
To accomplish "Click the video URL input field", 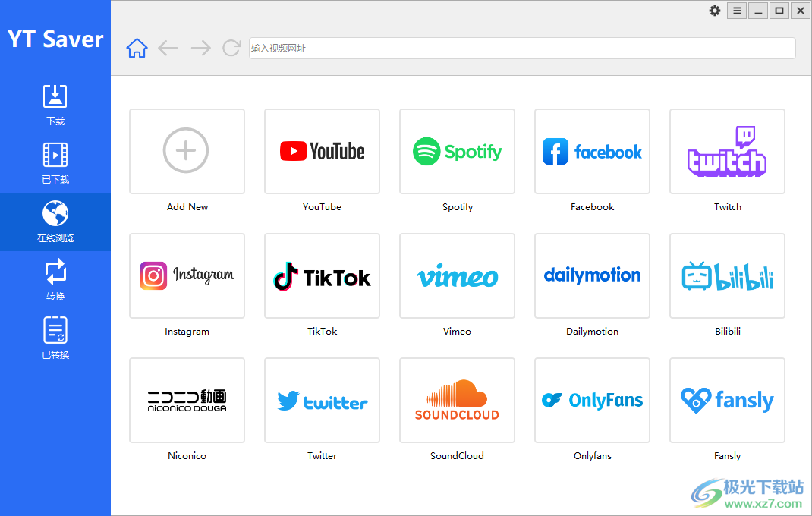I will (x=522, y=48).
